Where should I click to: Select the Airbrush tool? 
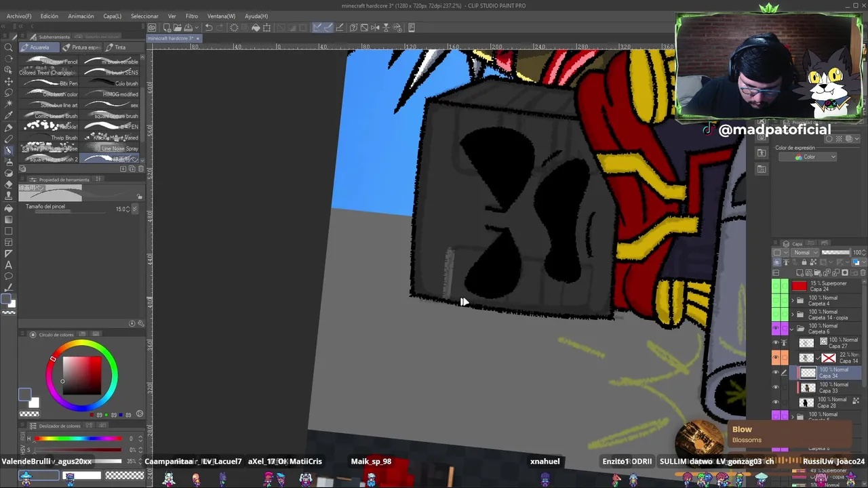[8, 162]
